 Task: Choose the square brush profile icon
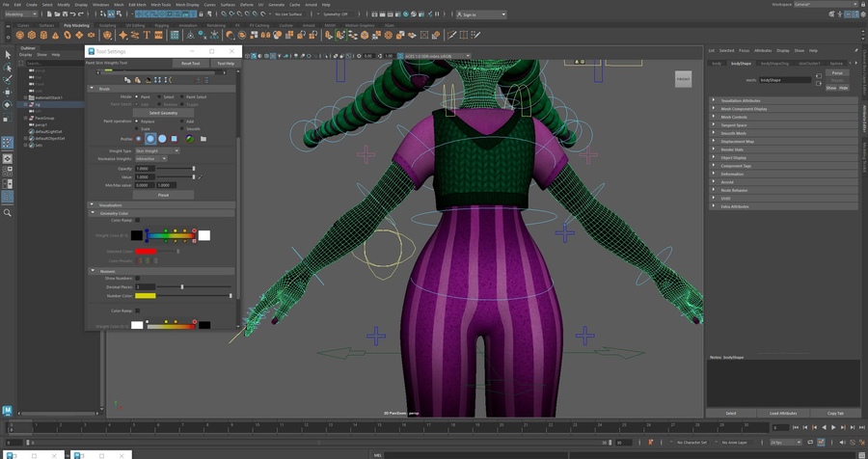175,139
